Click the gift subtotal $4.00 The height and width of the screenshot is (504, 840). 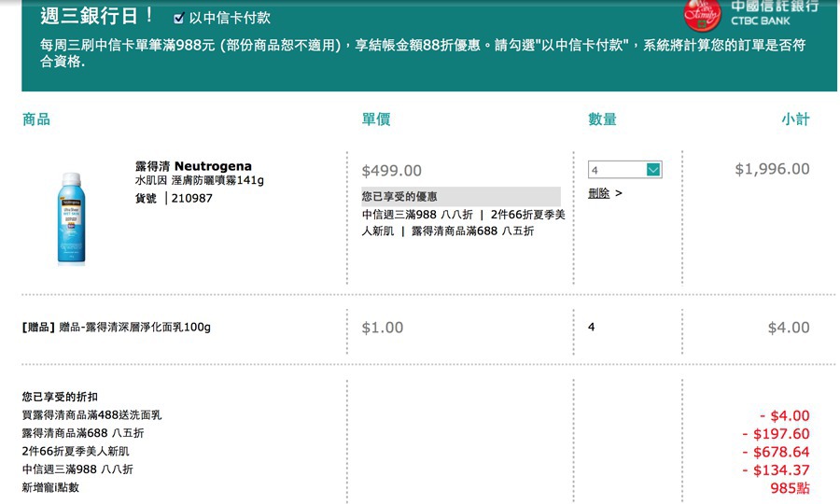[x=789, y=328]
